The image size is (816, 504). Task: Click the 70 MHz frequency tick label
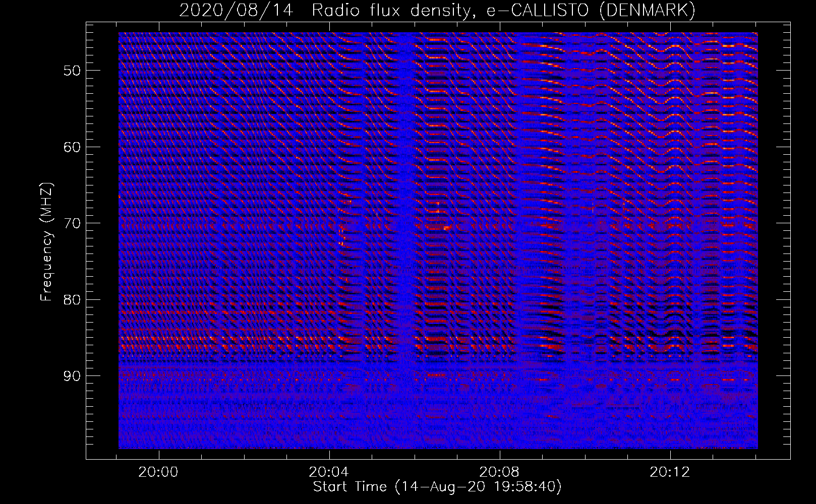72,223
